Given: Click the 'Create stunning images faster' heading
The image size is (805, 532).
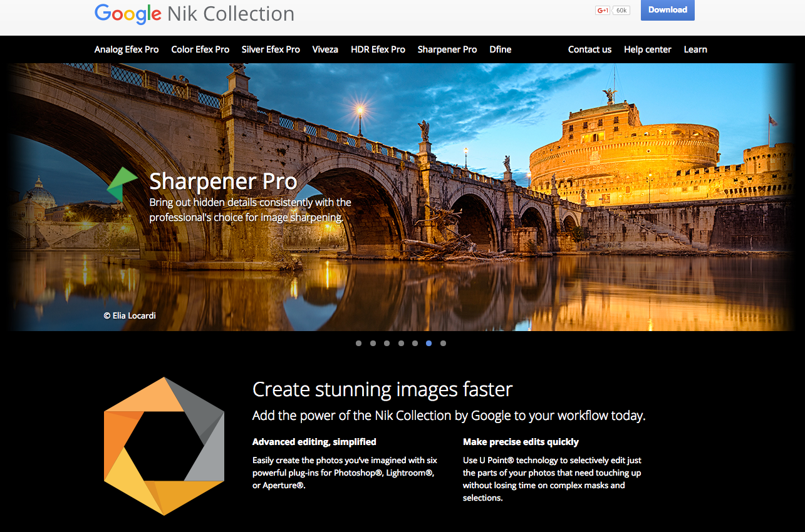Looking at the screenshot, I should [382, 389].
